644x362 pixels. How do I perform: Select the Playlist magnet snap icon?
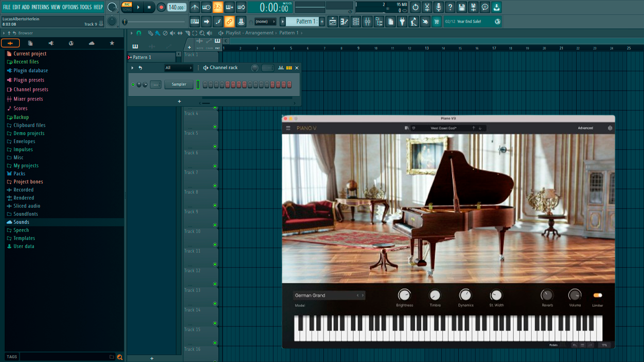(139, 33)
